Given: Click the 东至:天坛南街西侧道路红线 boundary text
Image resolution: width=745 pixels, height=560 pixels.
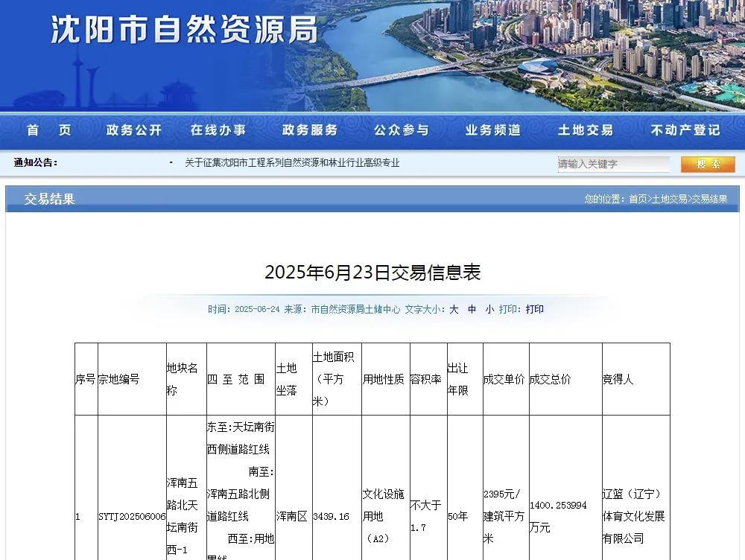Looking at the screenshot, I should pos(241,438).
